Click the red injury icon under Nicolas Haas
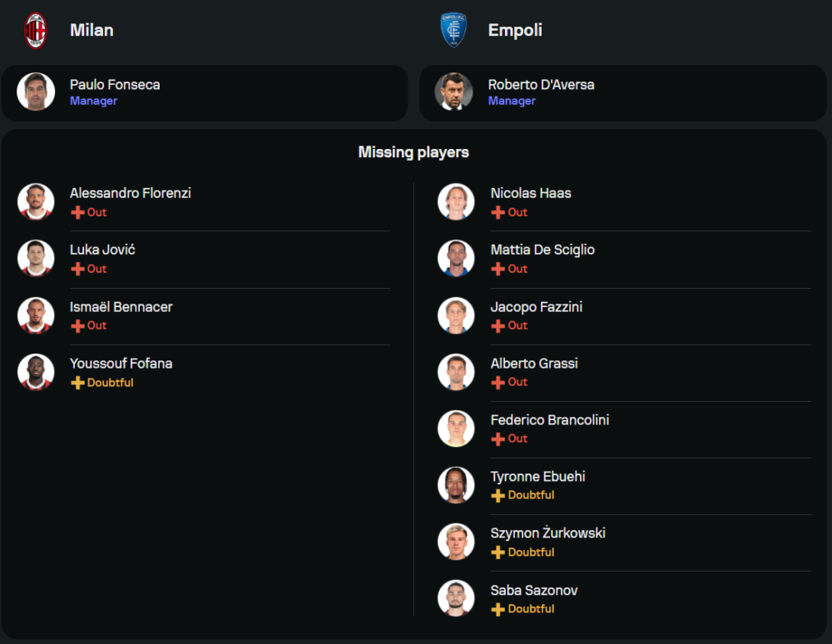 [498, 212]
